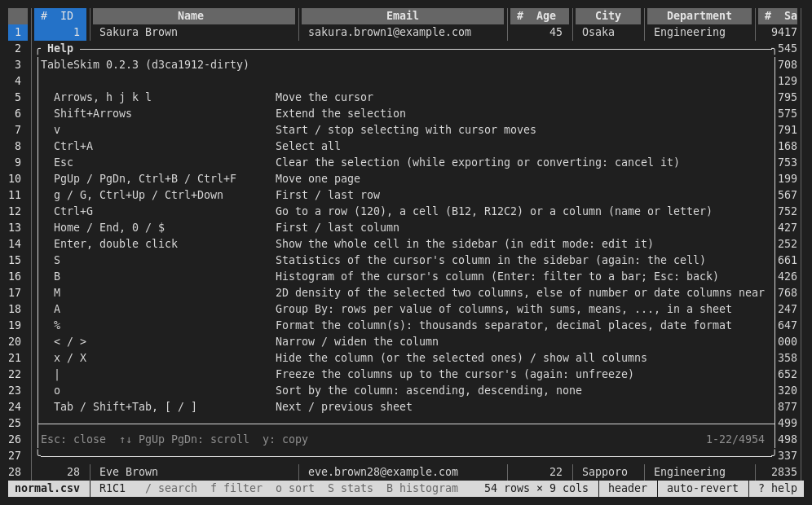This screenshot has width=812, height=505.
Task: Click the ID column header
Action: [60, 16]
